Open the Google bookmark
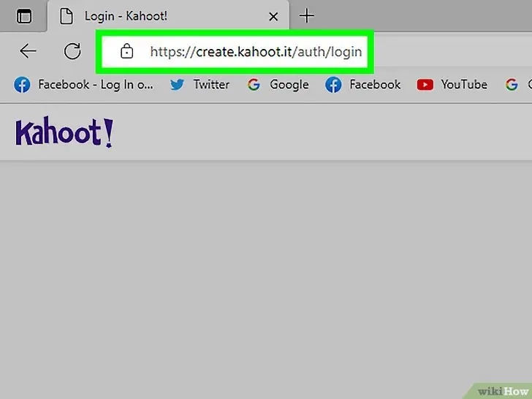Image resolution: width=532 pixels, height=399 pixels. click(x=278, y=85)
